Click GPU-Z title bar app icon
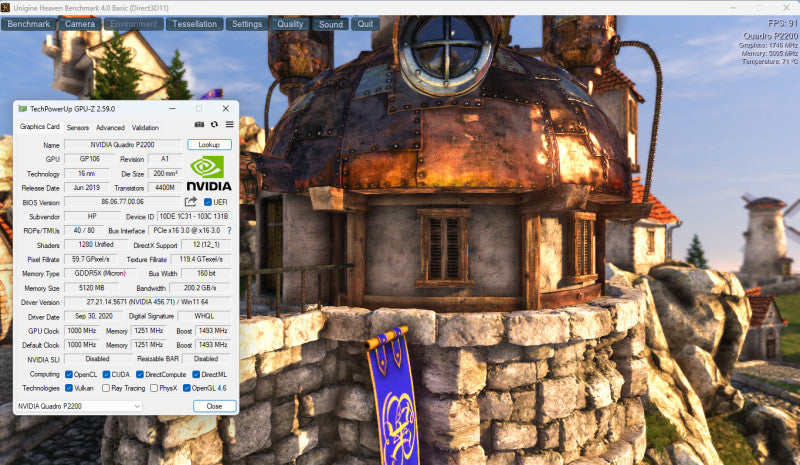The height and width of the screenshot is (465, 800). [x=22, y=109]
